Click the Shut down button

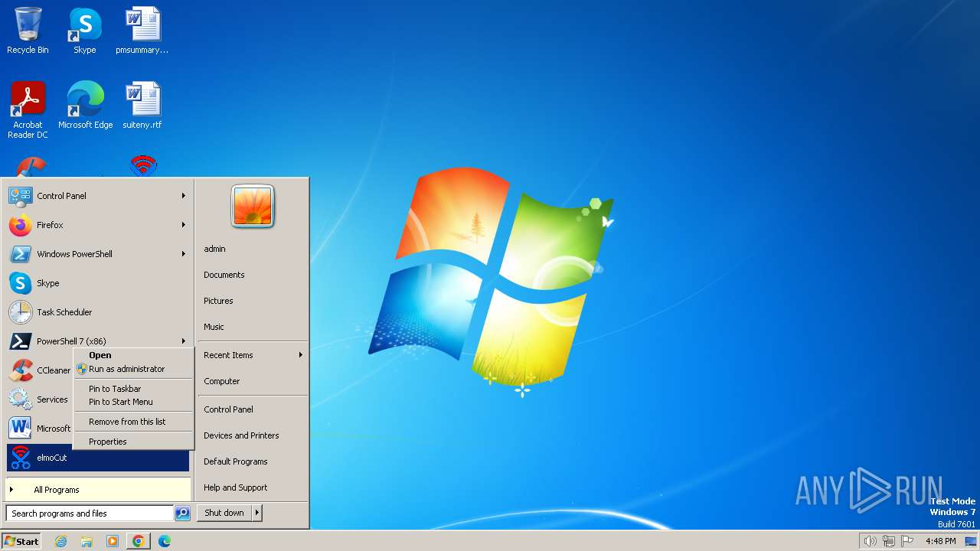pos(224,513)
